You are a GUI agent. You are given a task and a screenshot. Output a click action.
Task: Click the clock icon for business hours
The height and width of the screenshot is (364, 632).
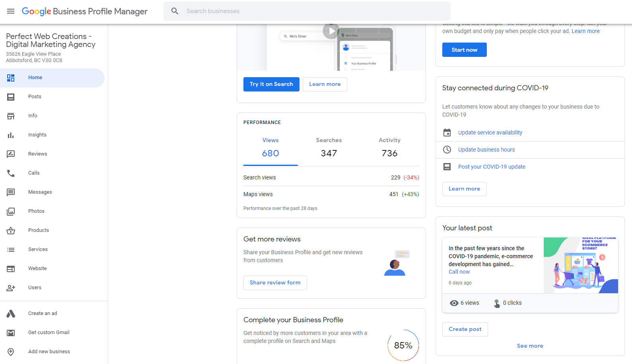(x=447, y=150)
